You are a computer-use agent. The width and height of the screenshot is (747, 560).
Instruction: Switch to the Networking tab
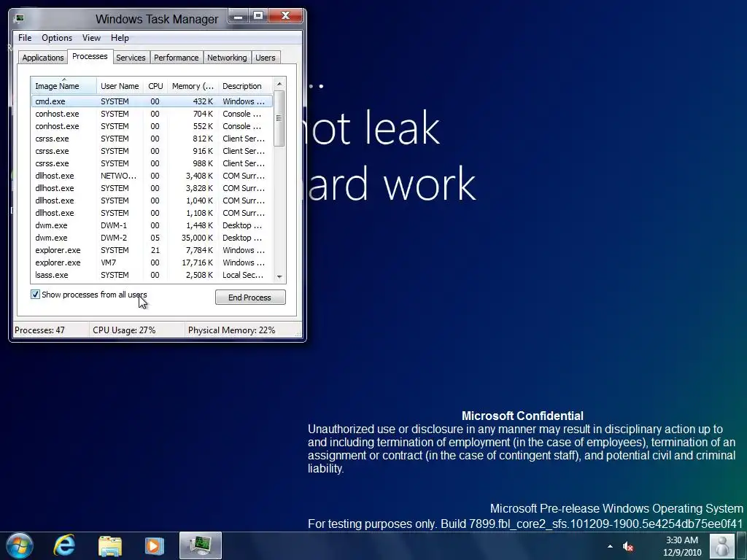tap(227, 58)
